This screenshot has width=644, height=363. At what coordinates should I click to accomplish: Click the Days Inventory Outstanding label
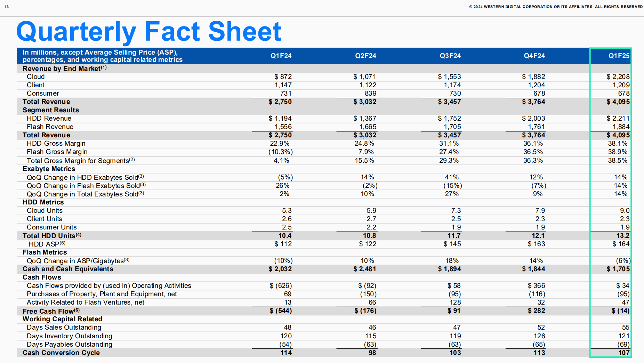pyautogui.click(x=69, y=336)
